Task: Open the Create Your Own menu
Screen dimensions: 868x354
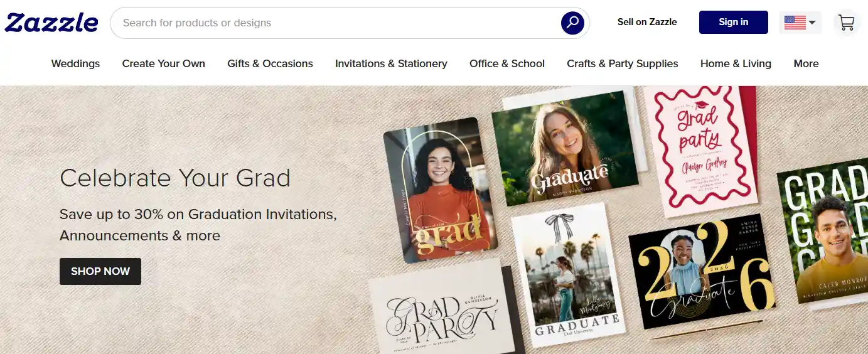Action: [x=163, y=63]
